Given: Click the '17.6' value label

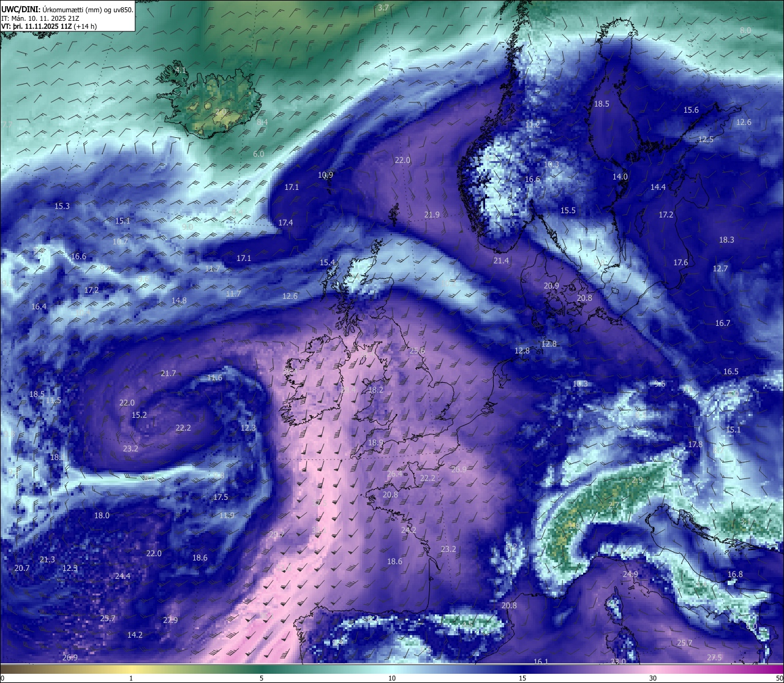Looking at the screenshot, I should pyautogui.click(x=680, y=262).
